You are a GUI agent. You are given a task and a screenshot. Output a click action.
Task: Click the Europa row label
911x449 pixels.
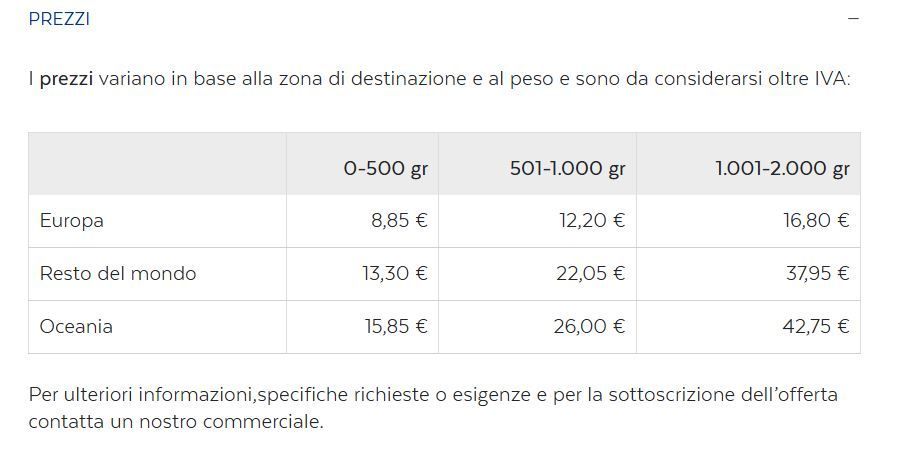[x=72, y=221]
